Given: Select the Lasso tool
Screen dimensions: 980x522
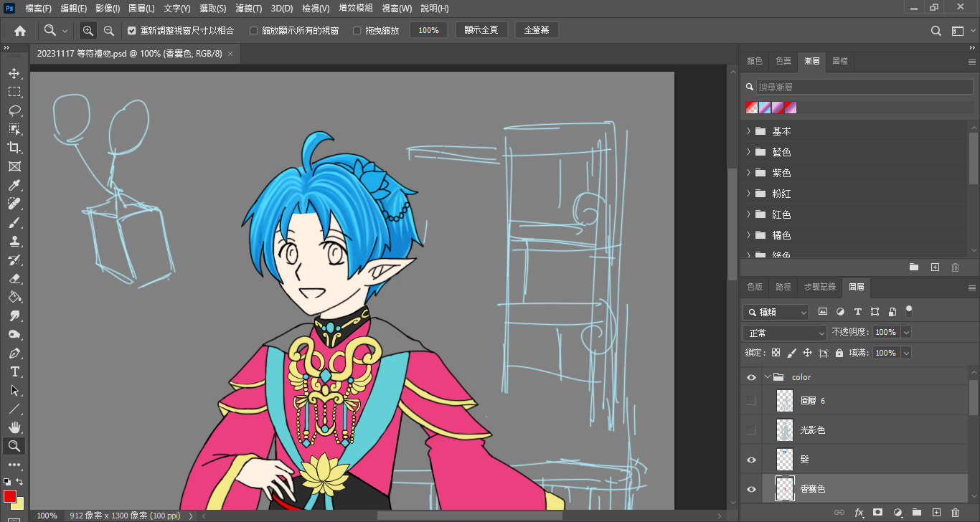Looking at the screenshot, I should (x=14, y=110).
